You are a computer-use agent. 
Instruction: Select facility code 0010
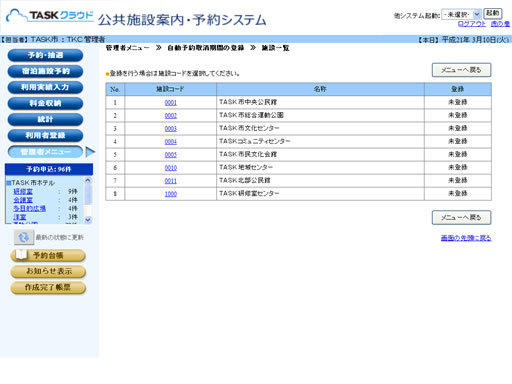click(171, 167)
